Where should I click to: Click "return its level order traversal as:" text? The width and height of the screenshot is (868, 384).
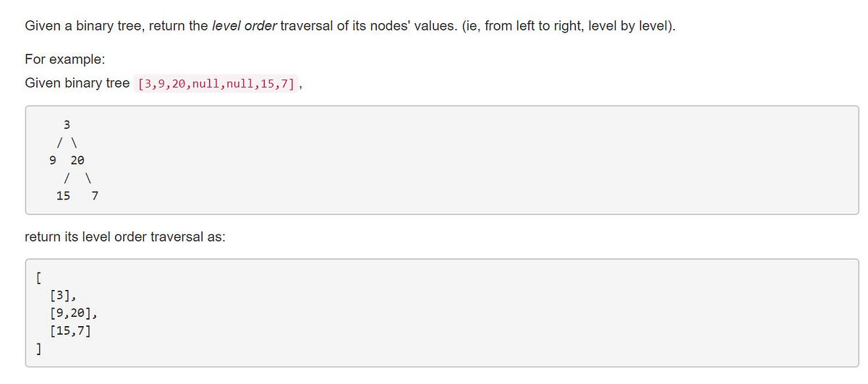pos(124,236)
